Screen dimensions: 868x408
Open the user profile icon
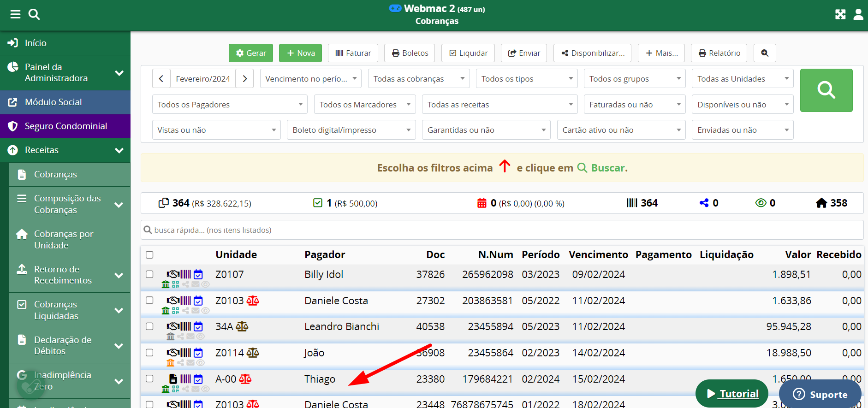(x=858, y=14)
